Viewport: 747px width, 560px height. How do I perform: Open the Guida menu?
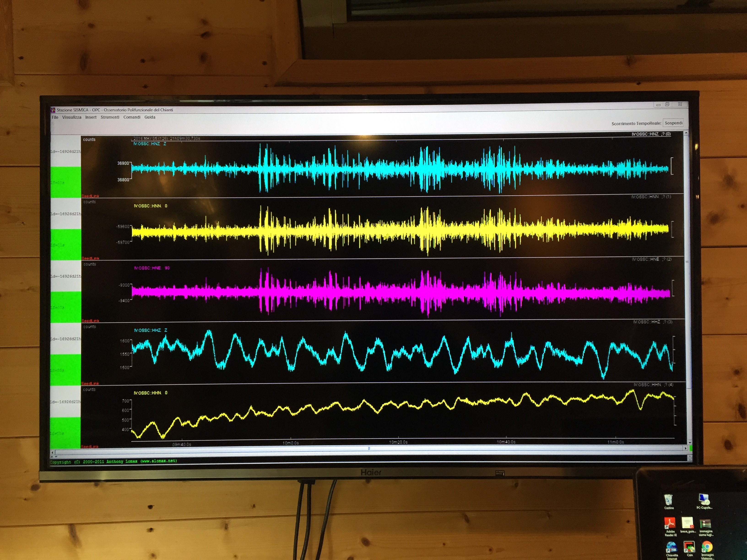point(150,117)
